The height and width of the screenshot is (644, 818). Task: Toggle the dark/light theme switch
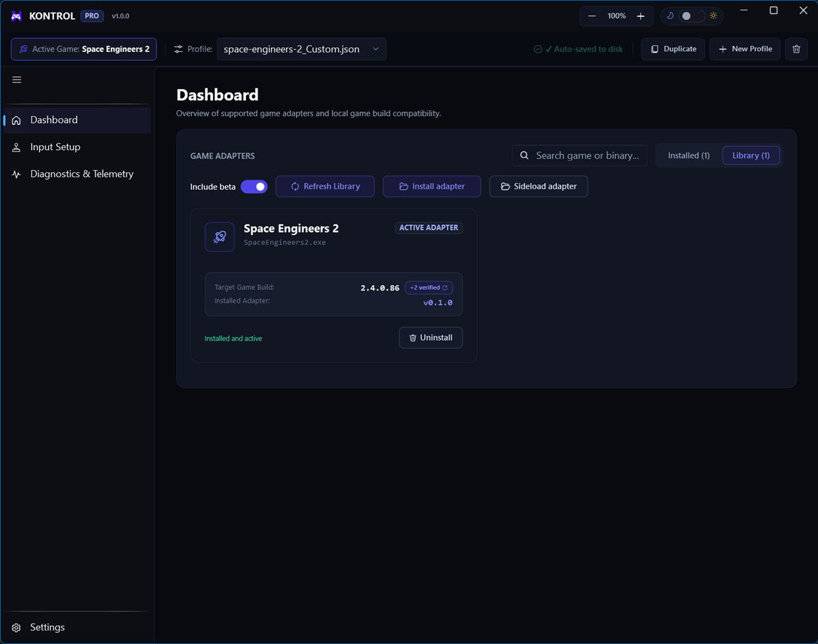tap(691, 16)
